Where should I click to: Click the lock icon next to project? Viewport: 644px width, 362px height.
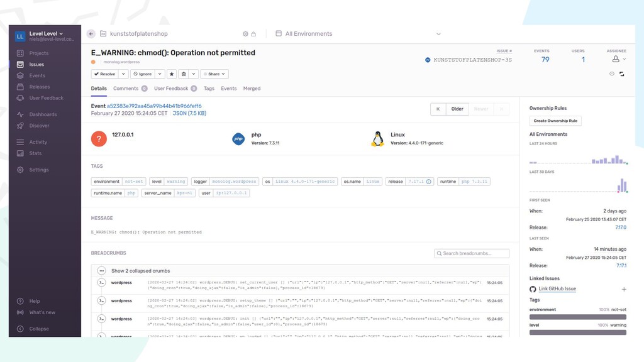click(253, 34)
